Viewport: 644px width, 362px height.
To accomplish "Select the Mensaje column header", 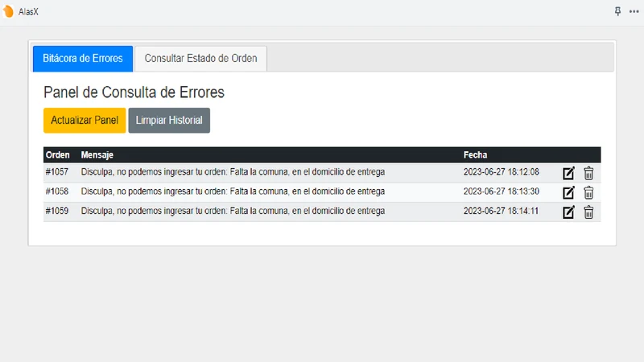I will click(x=97, y=155).
